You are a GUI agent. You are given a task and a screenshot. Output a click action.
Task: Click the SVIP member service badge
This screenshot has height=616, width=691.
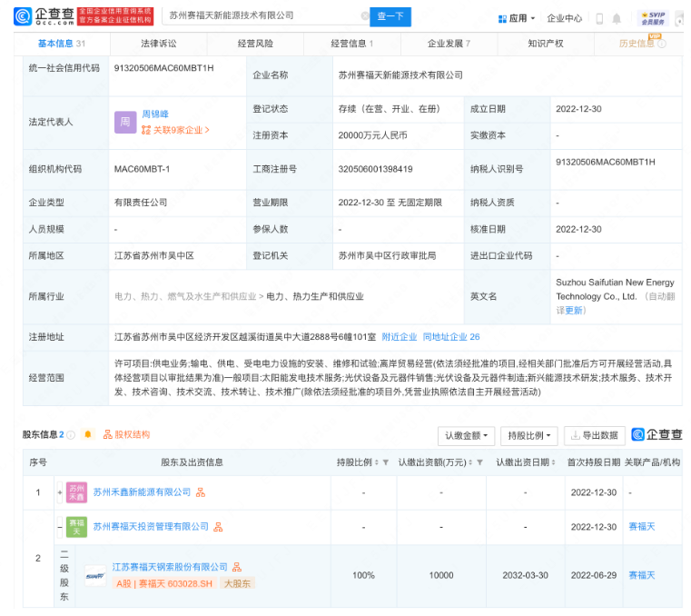pos(651,17)
